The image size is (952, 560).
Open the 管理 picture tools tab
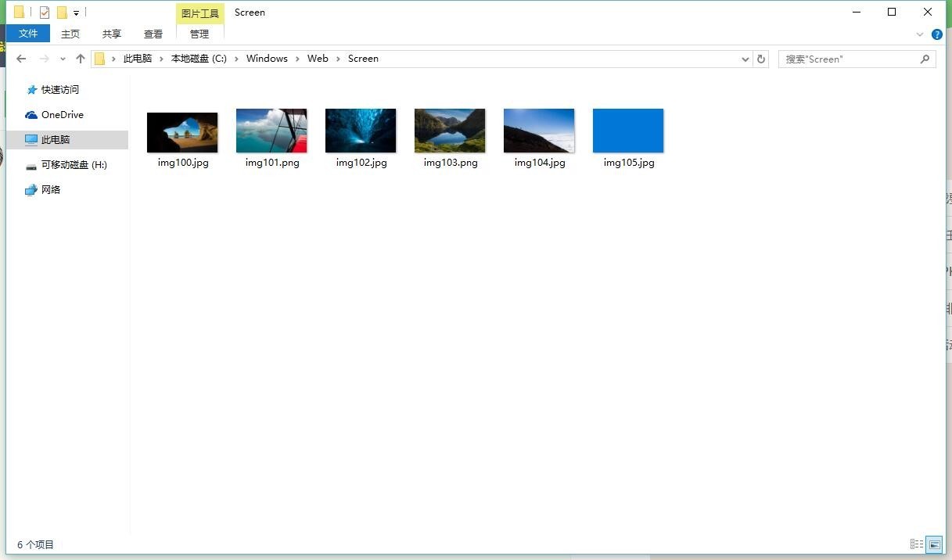(199, 34)
